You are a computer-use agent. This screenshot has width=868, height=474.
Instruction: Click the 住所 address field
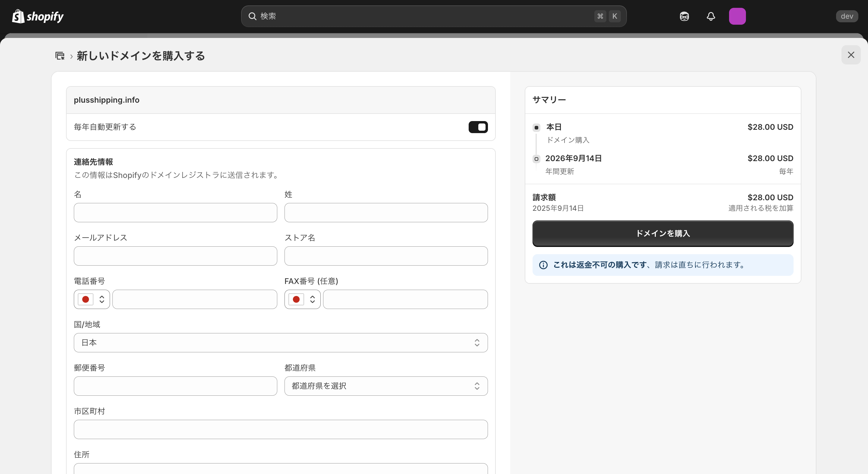pyautogui.click(x=281, y=469)
